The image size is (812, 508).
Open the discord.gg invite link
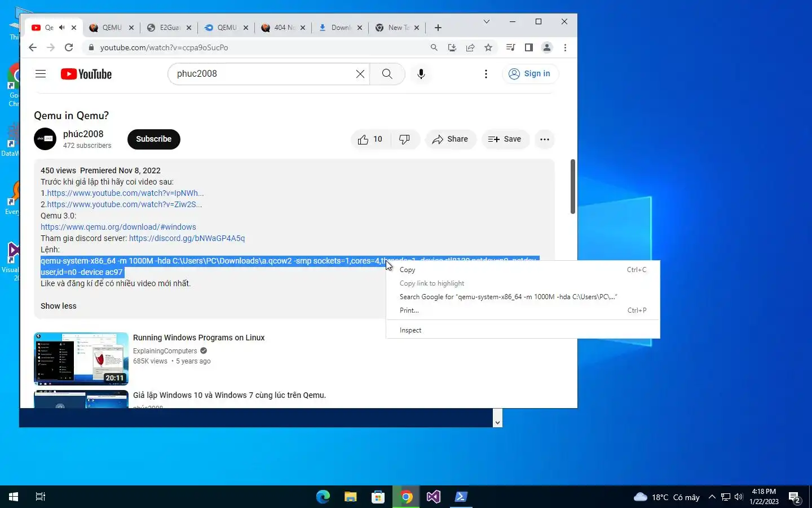tap(187, 238)
